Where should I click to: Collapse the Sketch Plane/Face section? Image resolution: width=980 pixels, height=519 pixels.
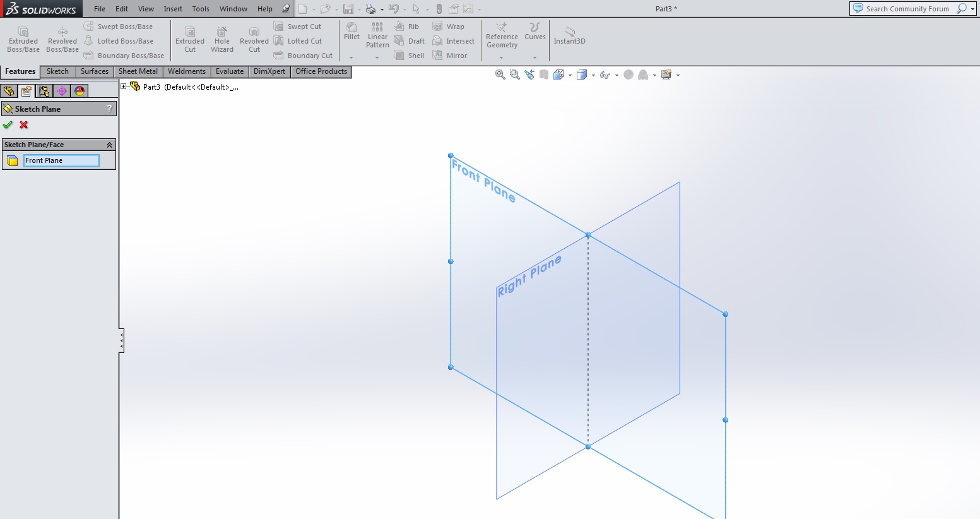coord(109,145)
